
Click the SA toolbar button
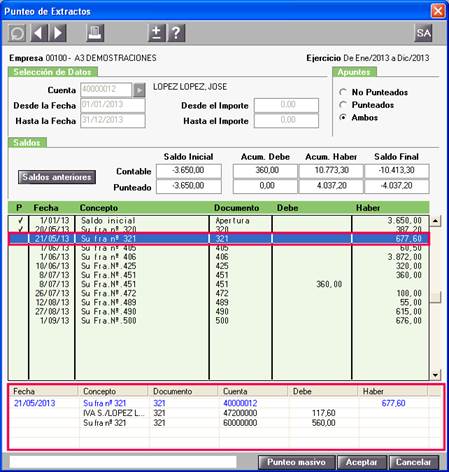pyautogui.click(x=423, y=33)
